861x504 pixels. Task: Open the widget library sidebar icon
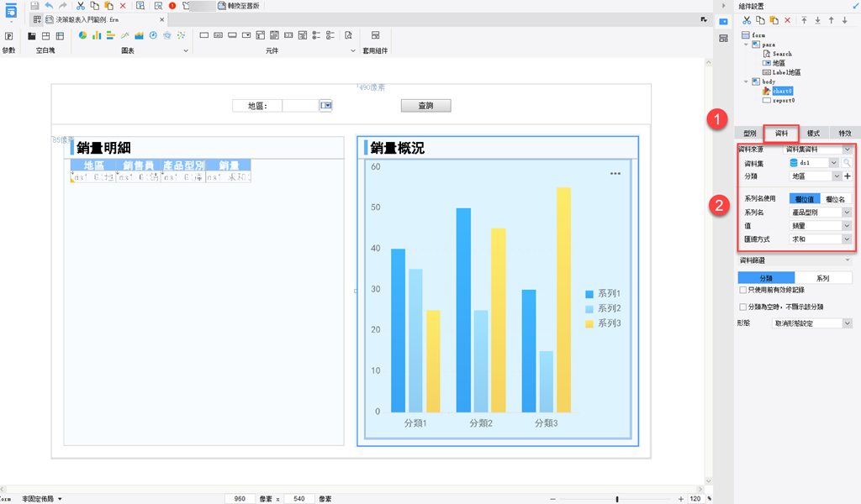[724, 39]
